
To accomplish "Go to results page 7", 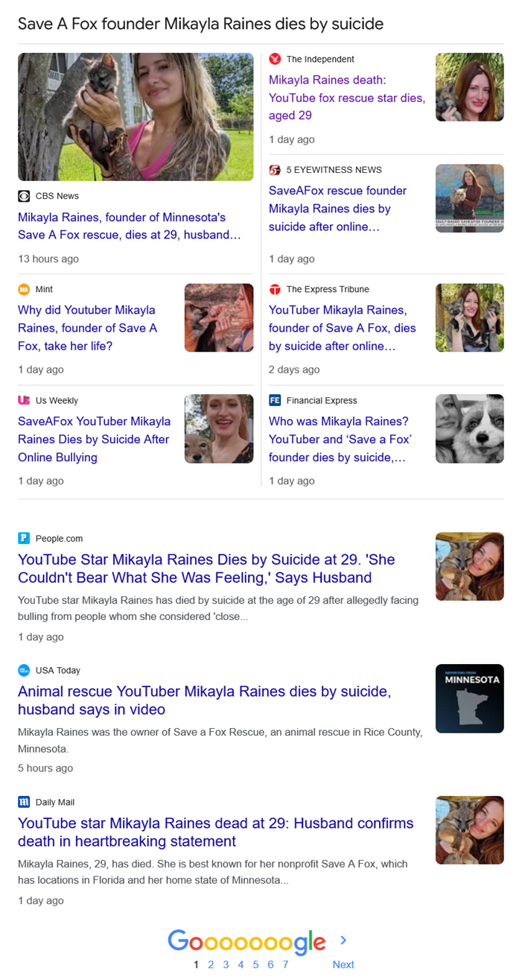I will (x=285, y=964).
